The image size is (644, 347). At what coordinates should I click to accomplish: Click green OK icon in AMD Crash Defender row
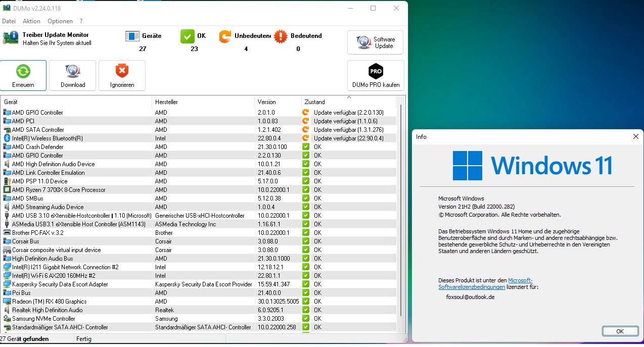click(x=305, y=147)
